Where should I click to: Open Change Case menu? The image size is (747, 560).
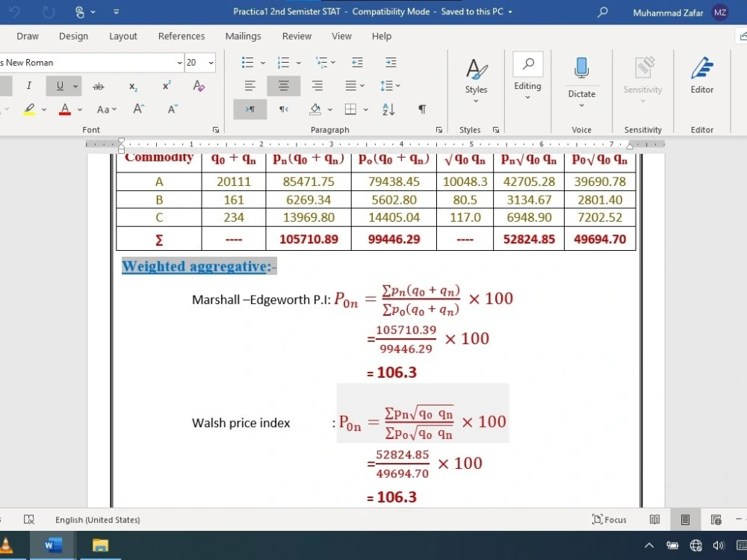coord(106,109)
